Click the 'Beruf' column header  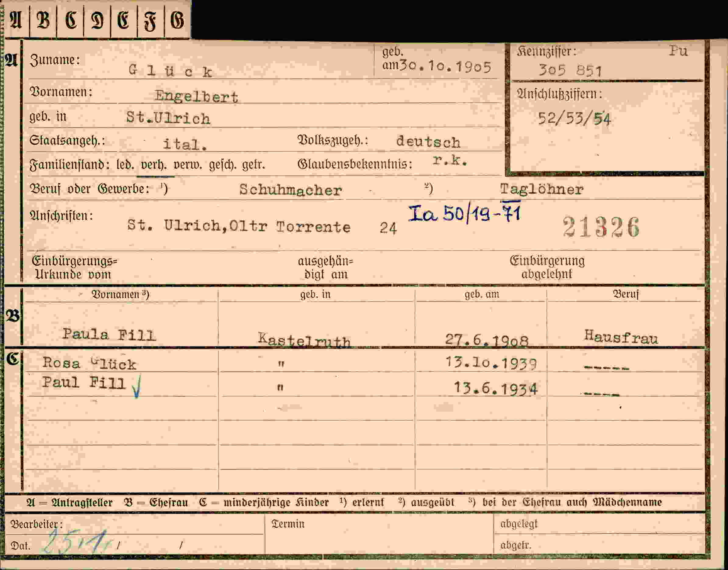coord(626,294)
